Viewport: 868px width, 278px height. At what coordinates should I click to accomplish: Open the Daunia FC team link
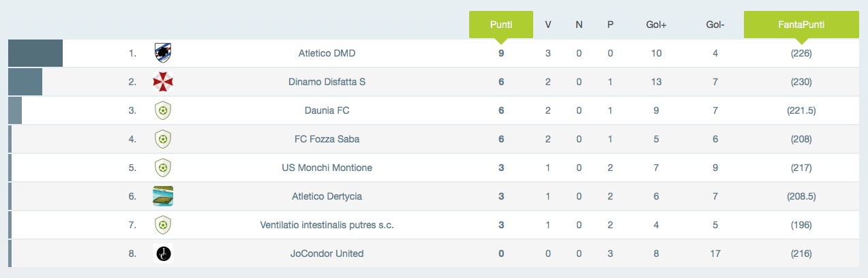click(327, 110)
